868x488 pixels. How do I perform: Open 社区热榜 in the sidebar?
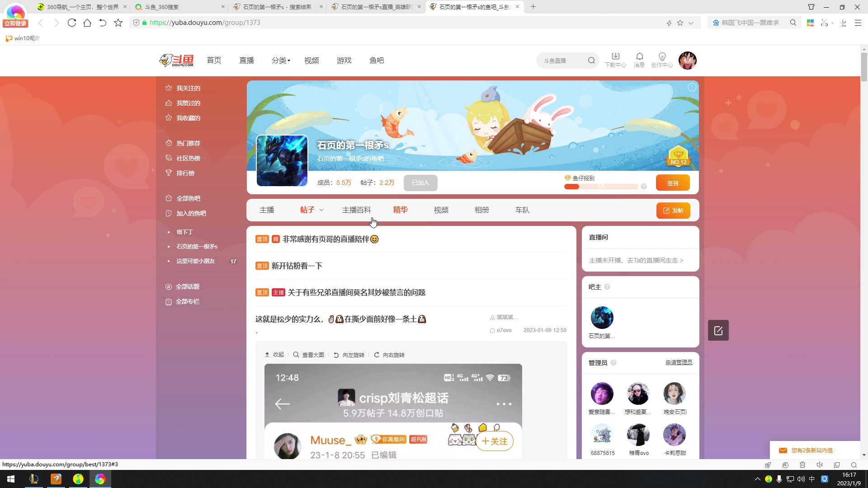click(188, 158)
